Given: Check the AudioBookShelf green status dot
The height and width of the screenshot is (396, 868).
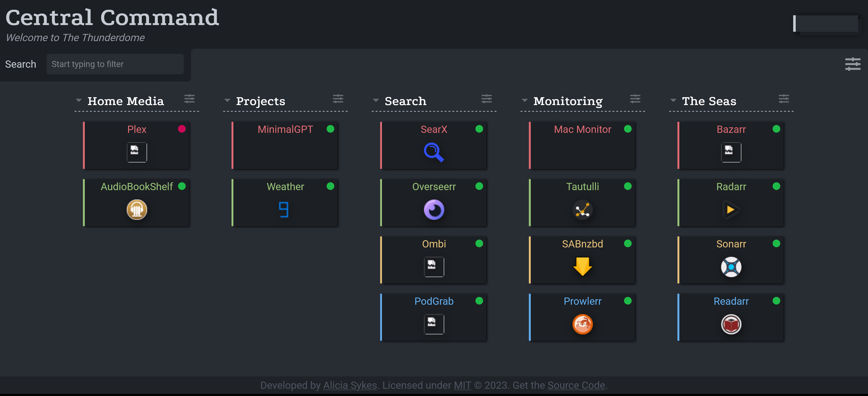Looking at the screenshot, I should (x=182, y=186).
